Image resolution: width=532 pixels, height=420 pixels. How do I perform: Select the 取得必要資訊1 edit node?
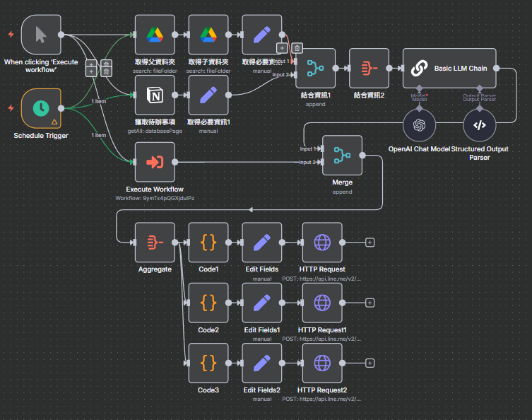click(x=208, y=95)
